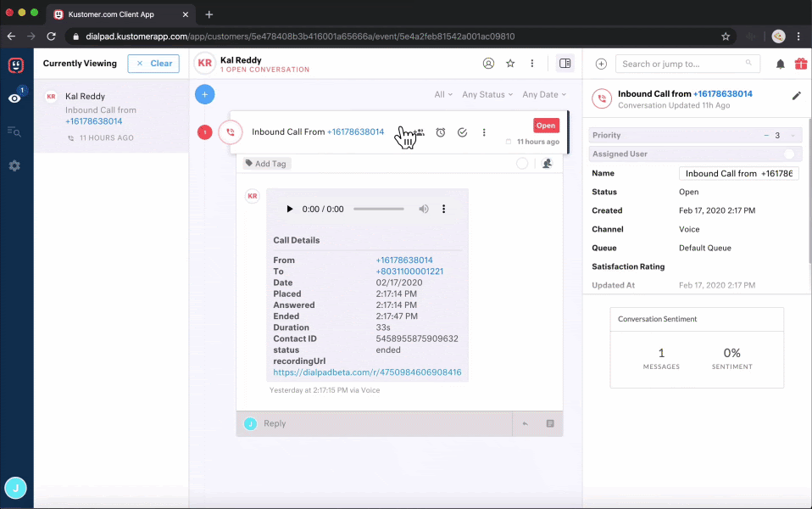Click the 1 OPEN CONVERSATION label
The width and height of the screenshot is (812, 509).
(x=264, y=70)
